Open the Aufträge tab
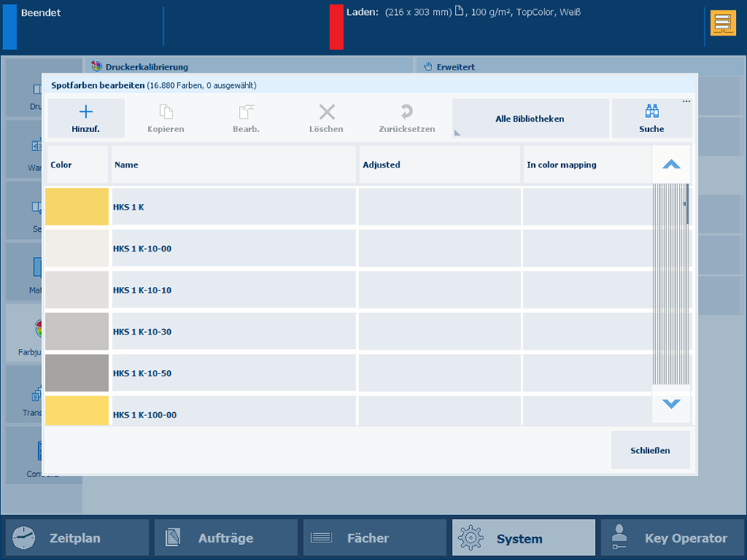This screenshot has width=747, height=560. 226,538
